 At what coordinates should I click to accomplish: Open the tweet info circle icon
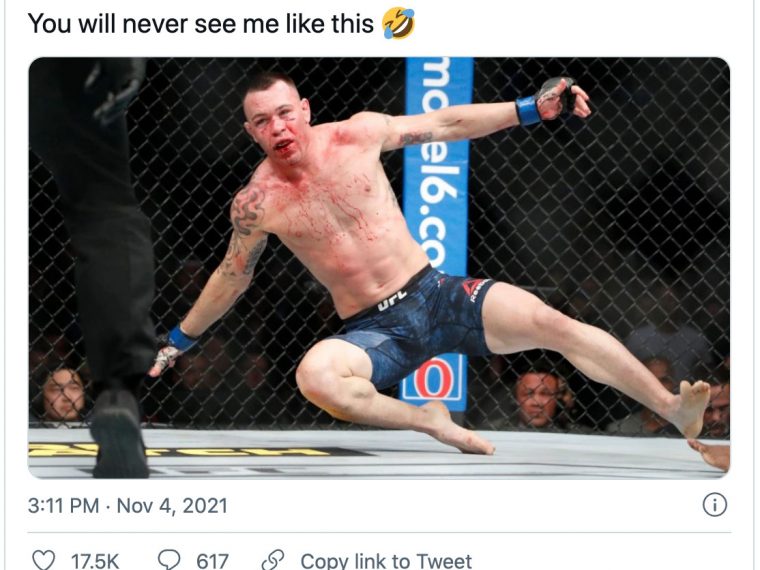pos(714,505)
